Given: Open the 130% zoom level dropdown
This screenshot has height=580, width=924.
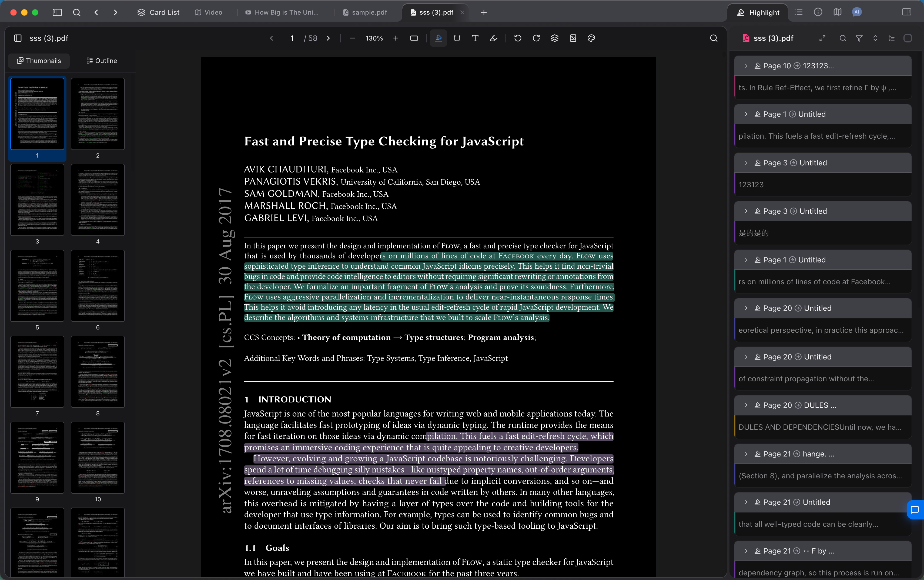Looking at the screenshot, I should (x=374, y=38).
